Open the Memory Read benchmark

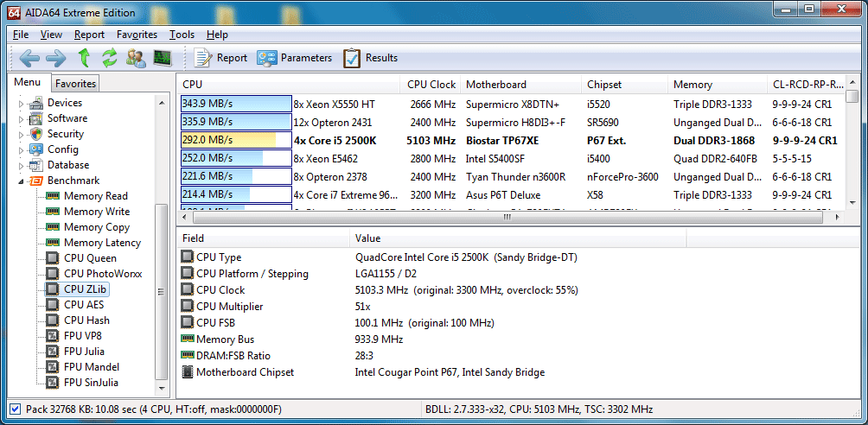click(95, 196)
